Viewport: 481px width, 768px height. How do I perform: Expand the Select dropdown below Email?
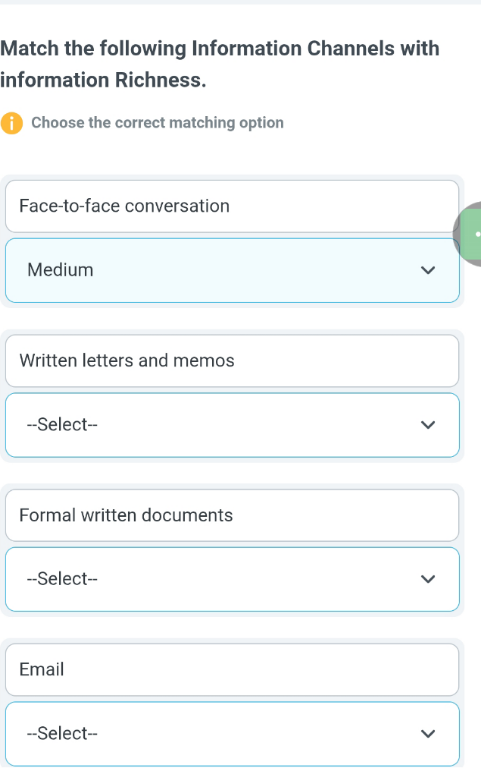pos(232,734)
